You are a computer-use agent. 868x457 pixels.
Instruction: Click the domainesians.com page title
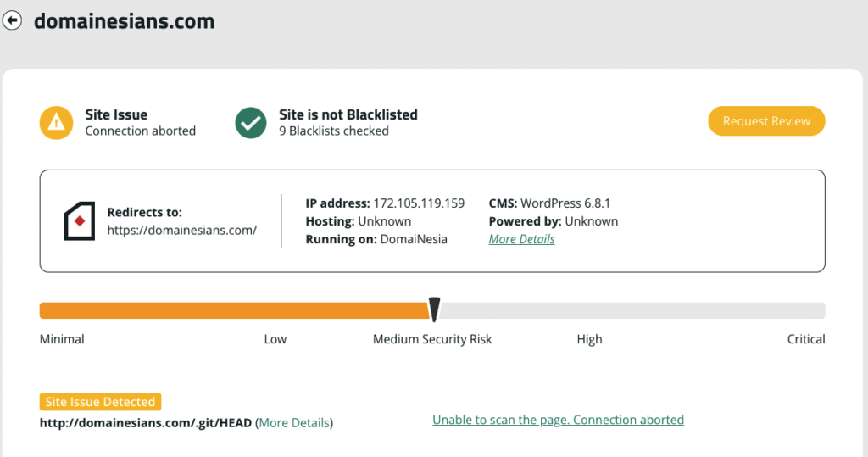tap(124, 21)
